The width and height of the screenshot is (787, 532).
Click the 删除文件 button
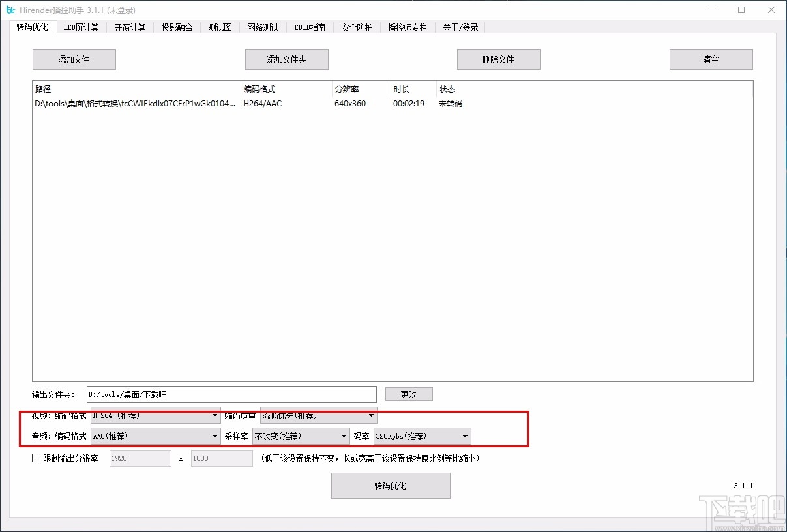[x=499, y=59]
